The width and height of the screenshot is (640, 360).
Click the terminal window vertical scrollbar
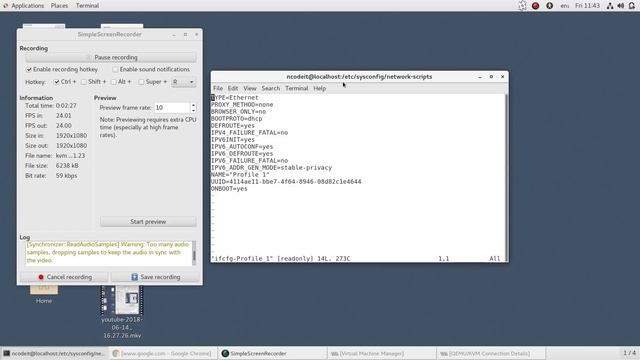[x=507, y=178]
